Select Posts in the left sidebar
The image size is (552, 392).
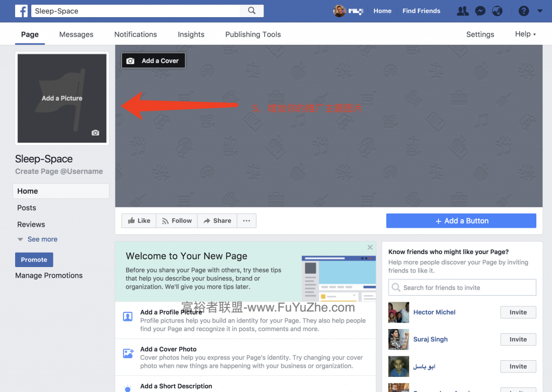[x=27, y=208]
